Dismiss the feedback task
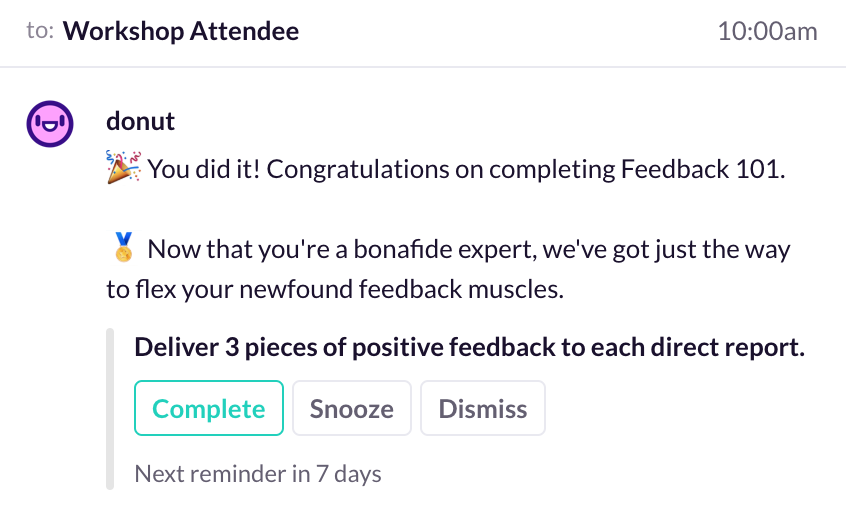The height and width of the screenshot is (518, 846). 483,408
